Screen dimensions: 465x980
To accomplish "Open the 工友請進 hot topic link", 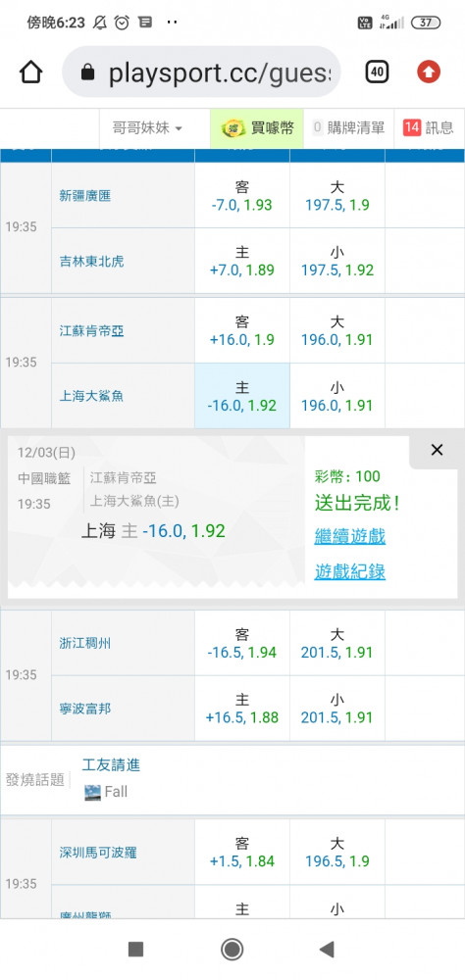I will 111,764.
